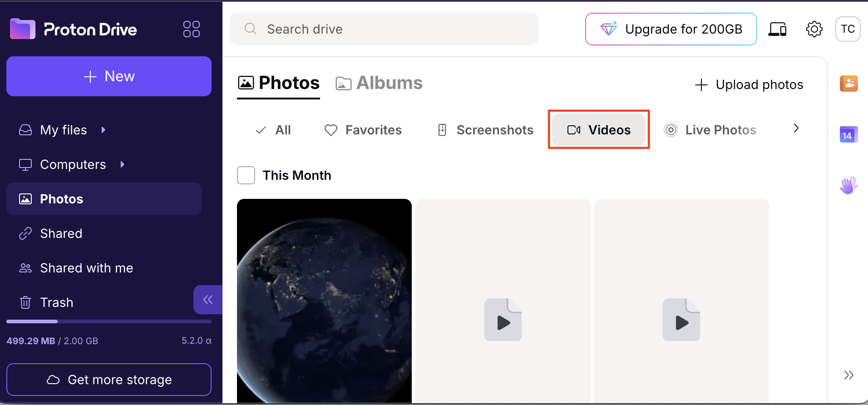The image size is (868, 405).
Task: Filter by Screenshots
Action: (x=485, y=130)
